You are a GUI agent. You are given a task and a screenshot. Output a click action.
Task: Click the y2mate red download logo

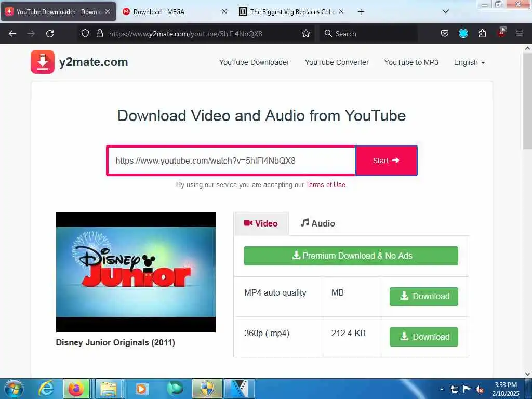click(43, 62)
